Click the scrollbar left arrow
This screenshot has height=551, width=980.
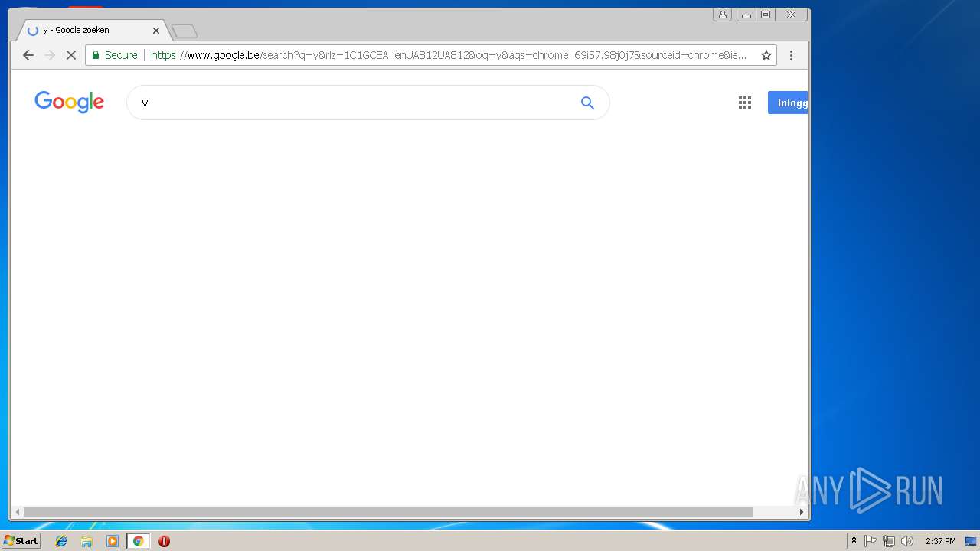pos(18,512)
